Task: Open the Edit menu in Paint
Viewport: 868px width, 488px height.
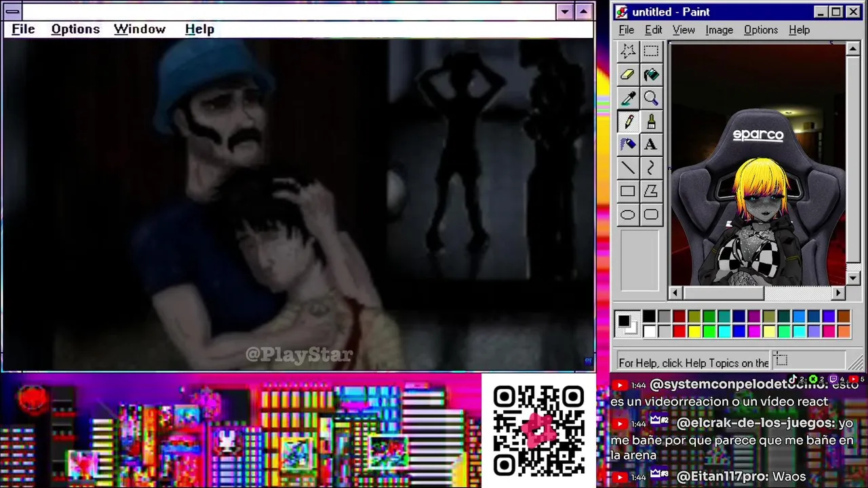Action: tap(654, 30)
